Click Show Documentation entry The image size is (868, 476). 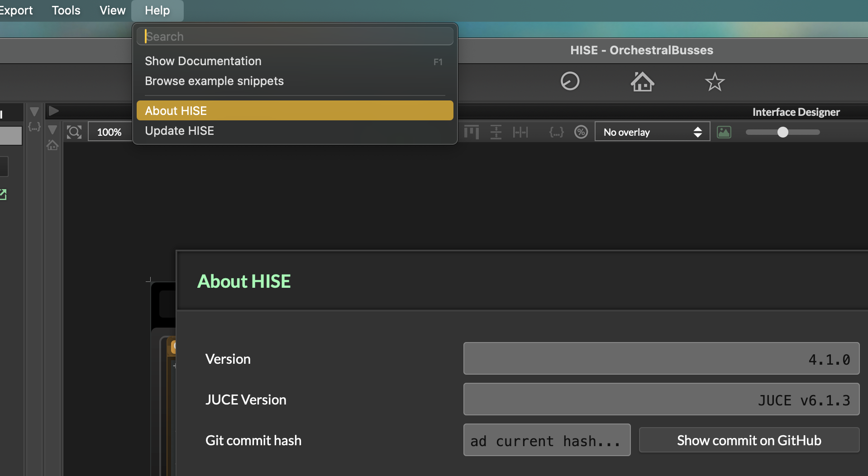pyautogui.click(x=295, y=61)
